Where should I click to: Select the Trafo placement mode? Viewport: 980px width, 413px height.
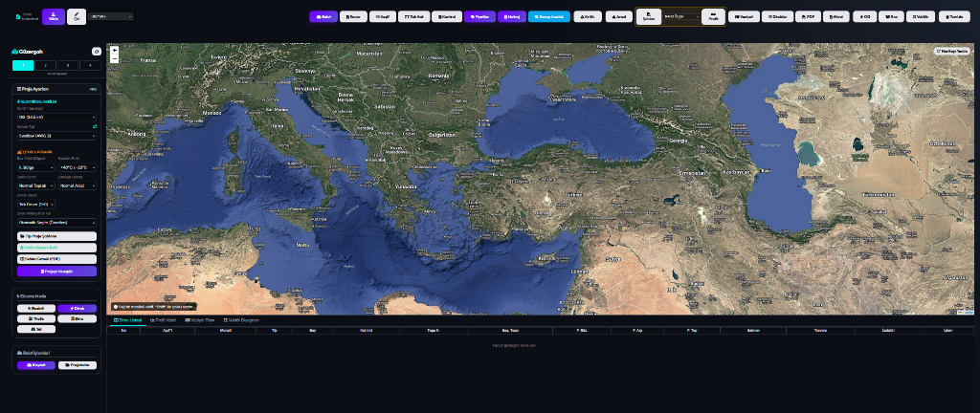(x=36, y=318)
